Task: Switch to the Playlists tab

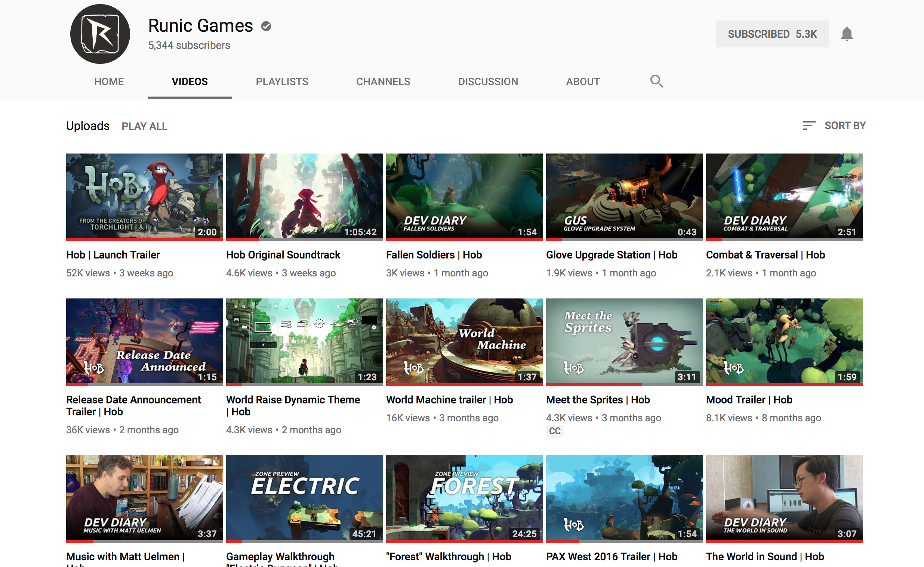Action: (282, 81)
